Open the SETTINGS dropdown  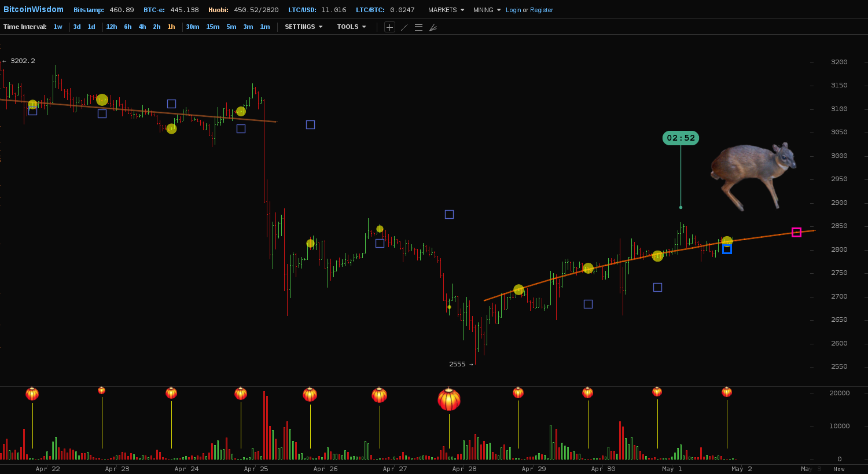[x=303, y=27]
